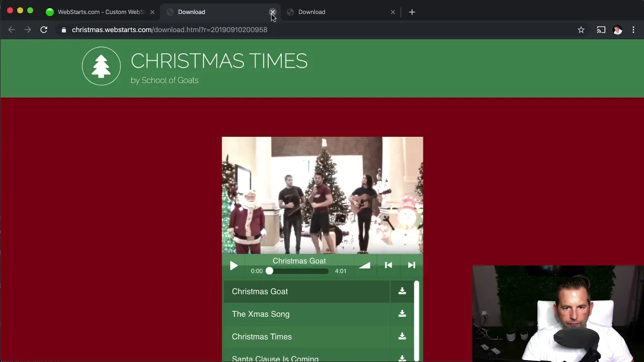Click the lock site info icon
The height and width of the screenshot is (362, 644).
tap(63, 30)
